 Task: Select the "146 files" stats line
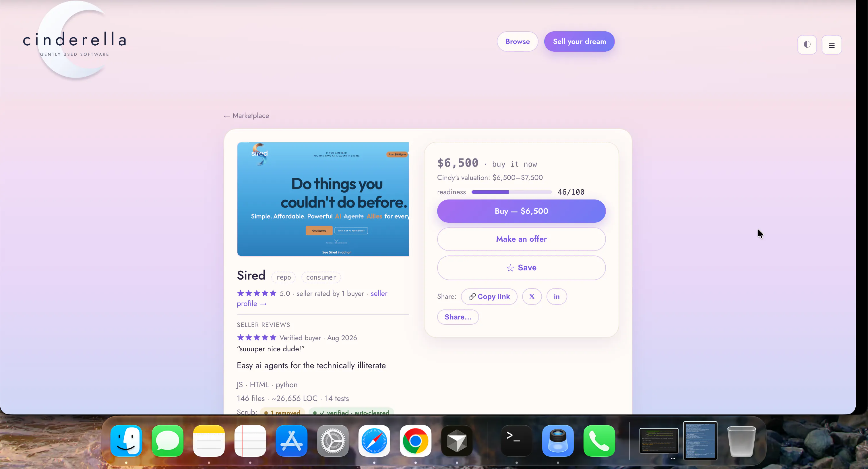[293, 399]
